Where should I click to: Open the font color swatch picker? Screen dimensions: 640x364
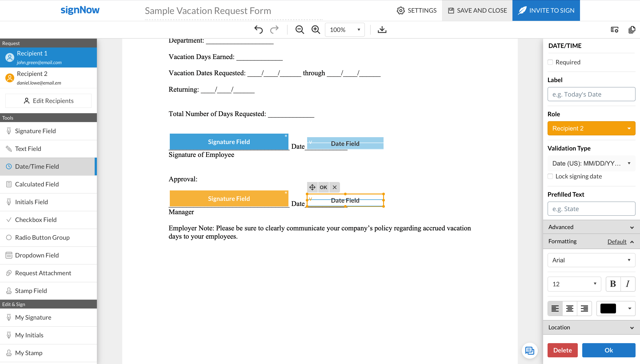pos(616,308)
